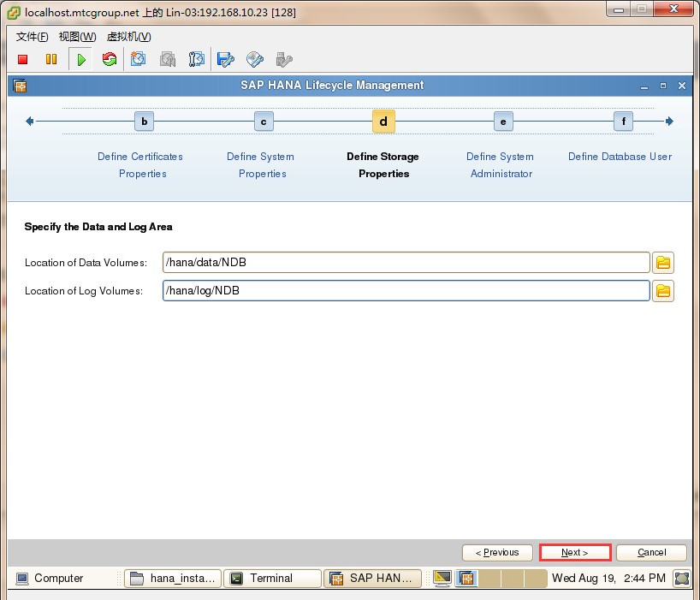Viewport: 700px width, 600px height.
Task: Open snapshot manager wrench icon
Action: (x=197, y=59)
